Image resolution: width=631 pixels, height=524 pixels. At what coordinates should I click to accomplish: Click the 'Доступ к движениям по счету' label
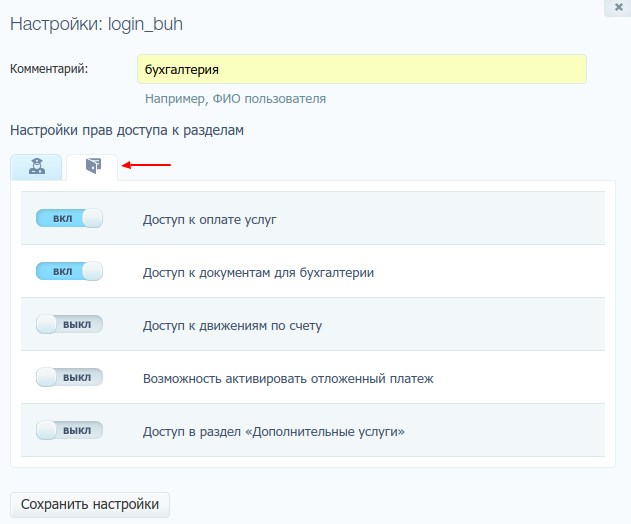(x=232, y=325)
